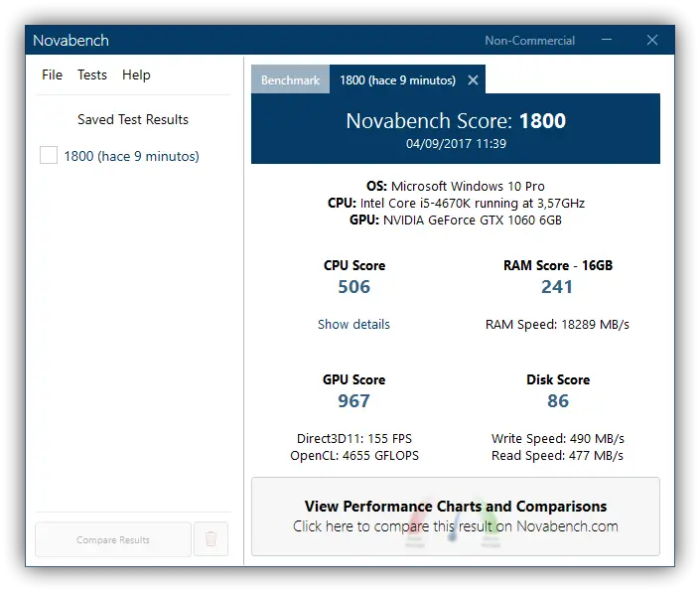
Task: Click OpenCL: 4655 GFLOPS text
Action: point(354,455)
